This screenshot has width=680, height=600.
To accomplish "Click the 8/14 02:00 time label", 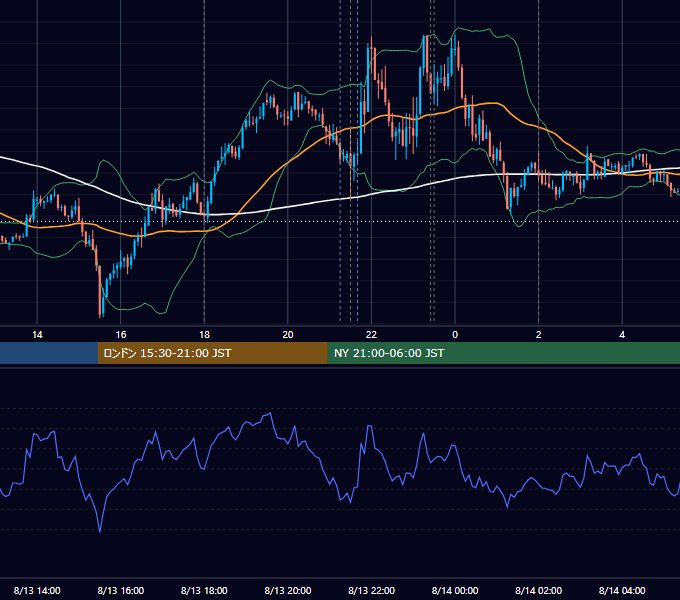I will (539, 590).
